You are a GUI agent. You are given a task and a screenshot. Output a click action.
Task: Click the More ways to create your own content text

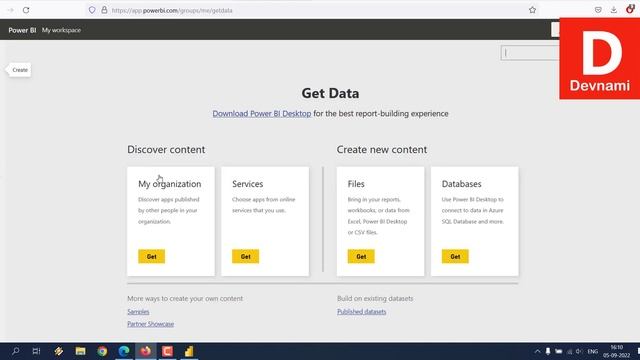pyautogui.click(x=185, y=298)
